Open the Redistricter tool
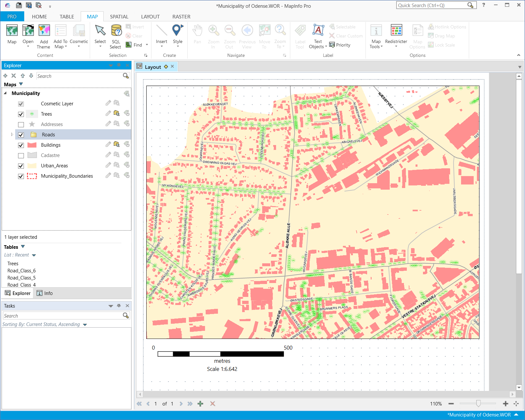The image size is (525, 420). pyautogui.click(x=396, y=36)
